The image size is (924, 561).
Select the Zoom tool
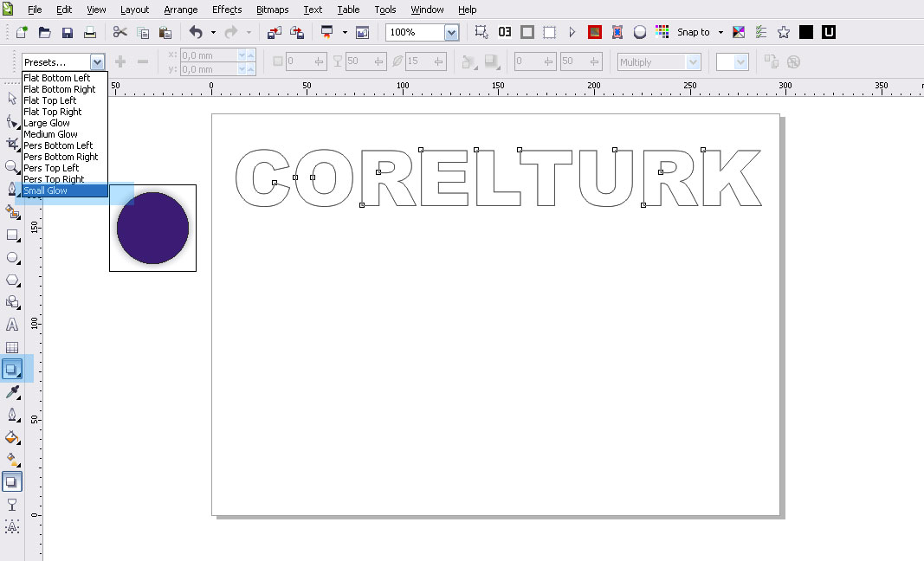(x=12, y=165)
